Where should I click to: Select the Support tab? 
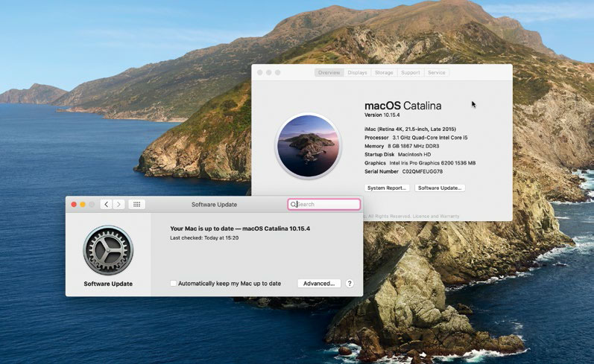click(x=410, y=73)
